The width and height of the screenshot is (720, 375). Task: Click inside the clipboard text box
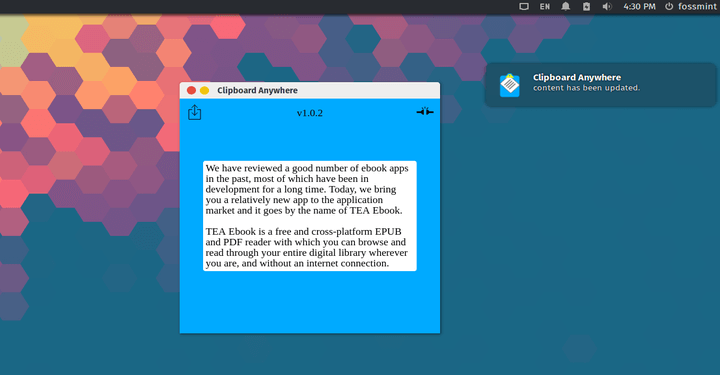[x=310, y=216]
